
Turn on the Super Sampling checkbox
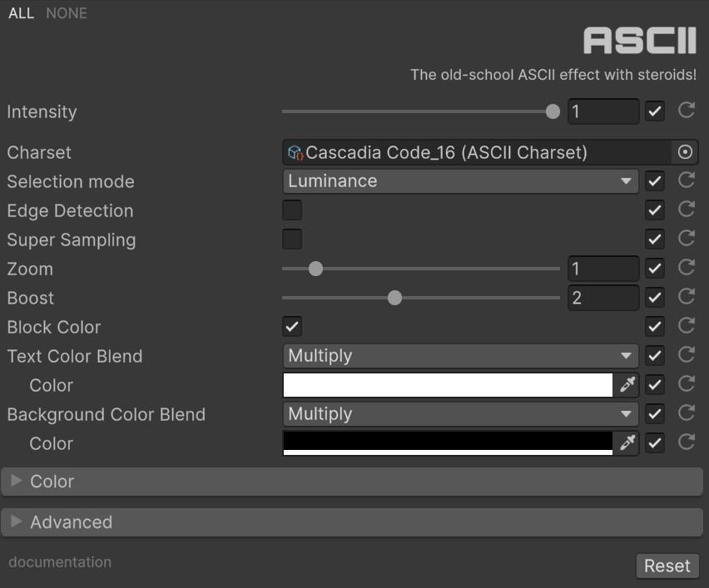pos(292,240)
